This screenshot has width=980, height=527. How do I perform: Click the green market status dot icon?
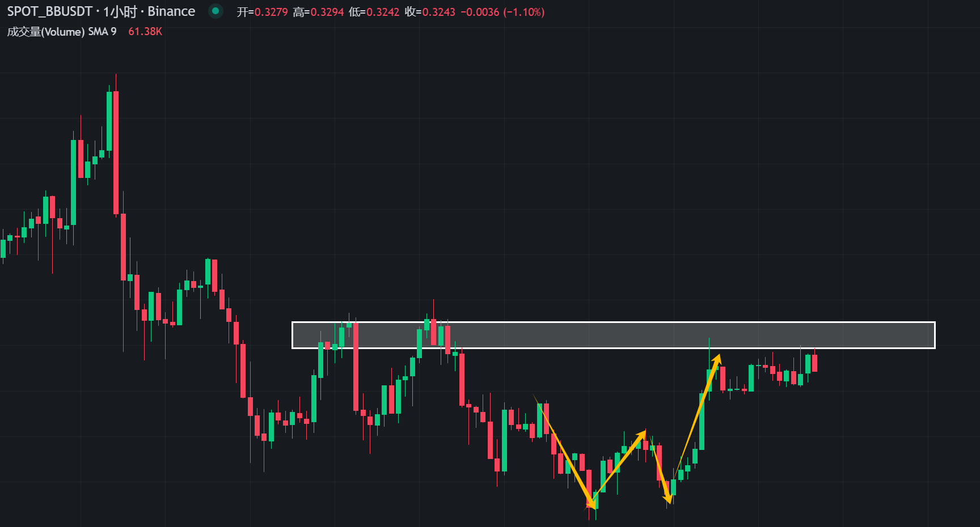click(216, 11)
